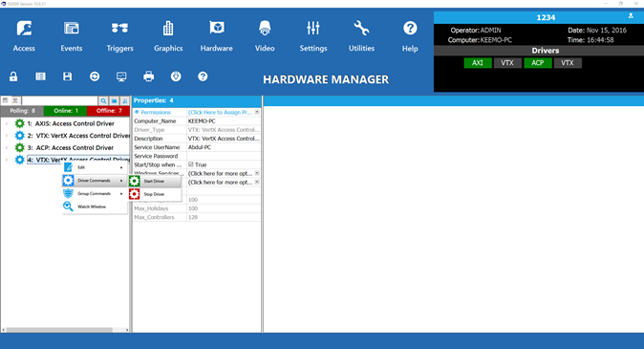Open the Help module
The image size is (644, 349).
pos(410,36)
